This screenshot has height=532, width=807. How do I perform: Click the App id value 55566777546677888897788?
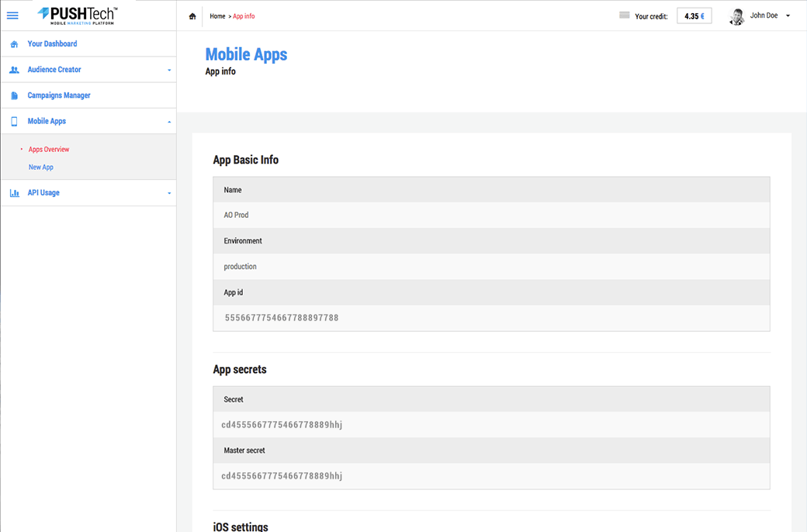(x=282, y=318)
